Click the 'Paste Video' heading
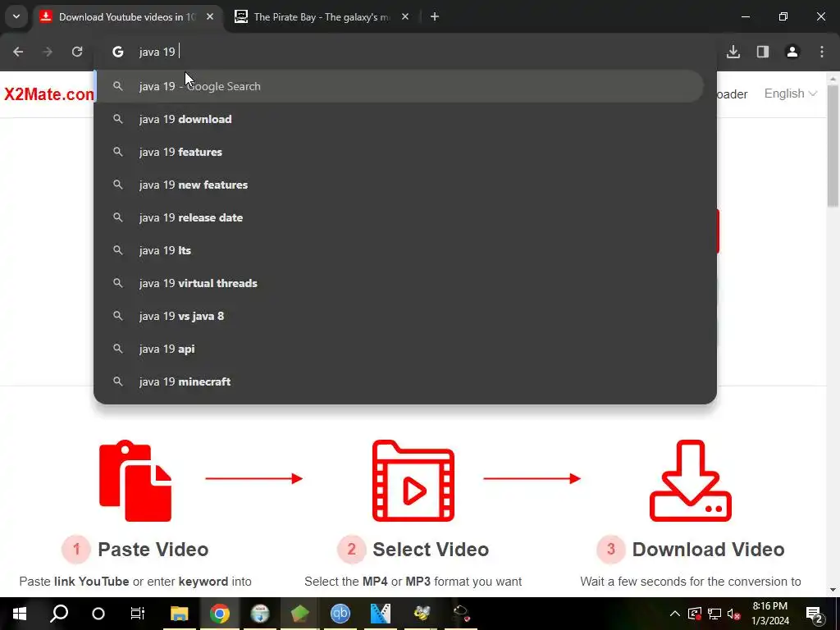Screen dimensions: 840x630 coord(153,549)
